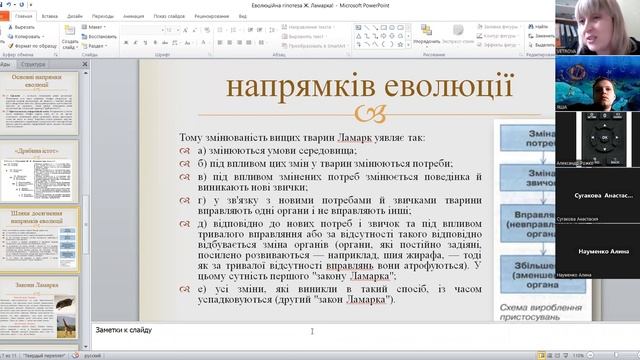Switch to the Структура pane tab
Viewport: 640px width, 360px height.
(33, 64)
